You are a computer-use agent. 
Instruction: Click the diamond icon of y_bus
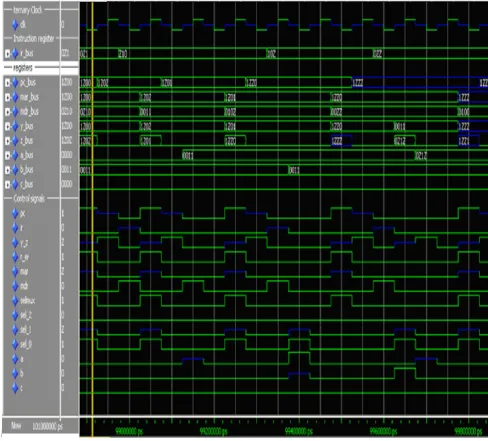click(15, 126)
